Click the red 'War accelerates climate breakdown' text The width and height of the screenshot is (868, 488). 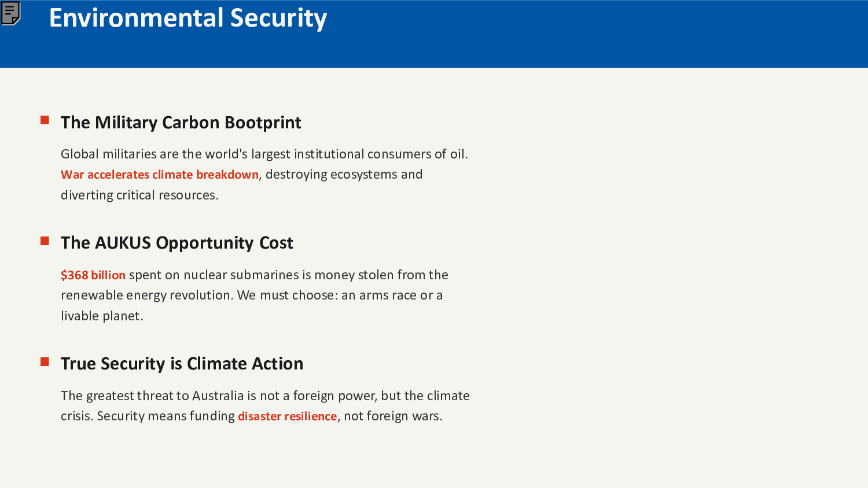(x=159, y=175)
